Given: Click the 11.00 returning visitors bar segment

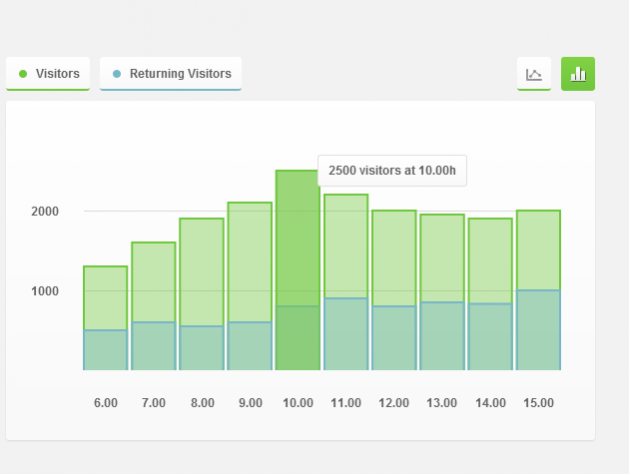Looking at the screenshot, I should point(346,334).
